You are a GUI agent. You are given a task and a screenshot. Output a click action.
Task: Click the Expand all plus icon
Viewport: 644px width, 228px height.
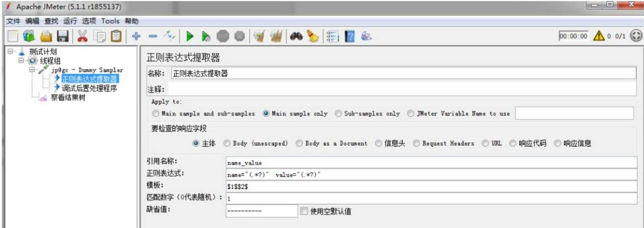pos(136,36)
